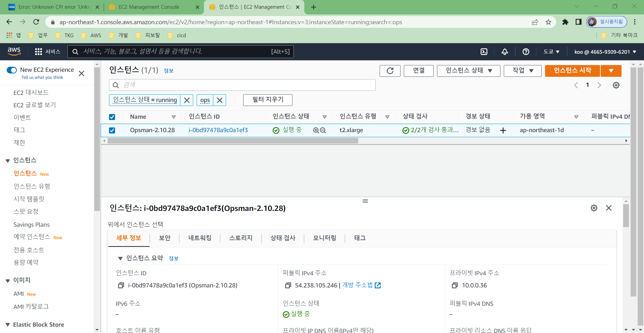The height and width of the screenshot is (333, 644).
Task: Copy private IPv4 address 10.0.0.36
Action: pyautogui.click(x=455, y=285)
